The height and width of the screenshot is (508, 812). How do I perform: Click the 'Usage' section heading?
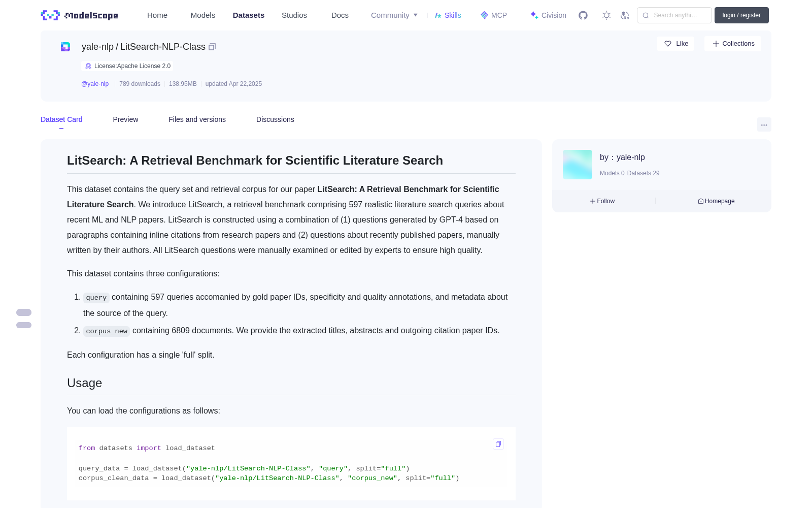tap(85, 383)
